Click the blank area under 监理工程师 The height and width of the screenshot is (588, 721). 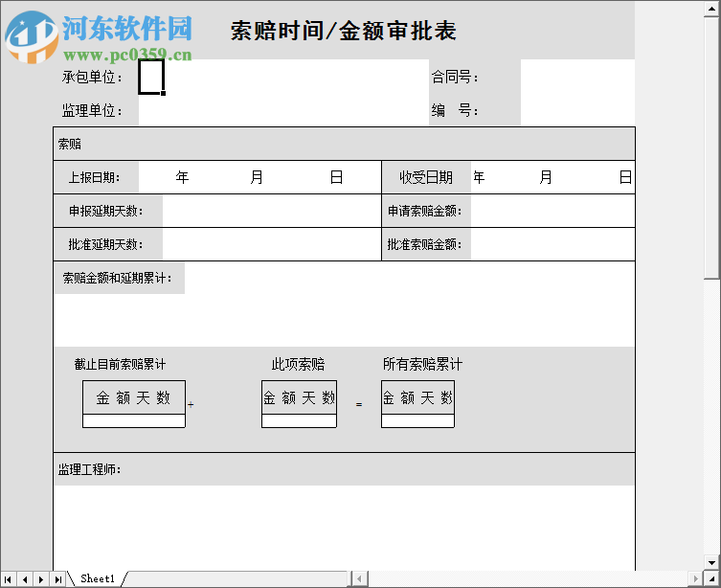(x=344, y=528)
